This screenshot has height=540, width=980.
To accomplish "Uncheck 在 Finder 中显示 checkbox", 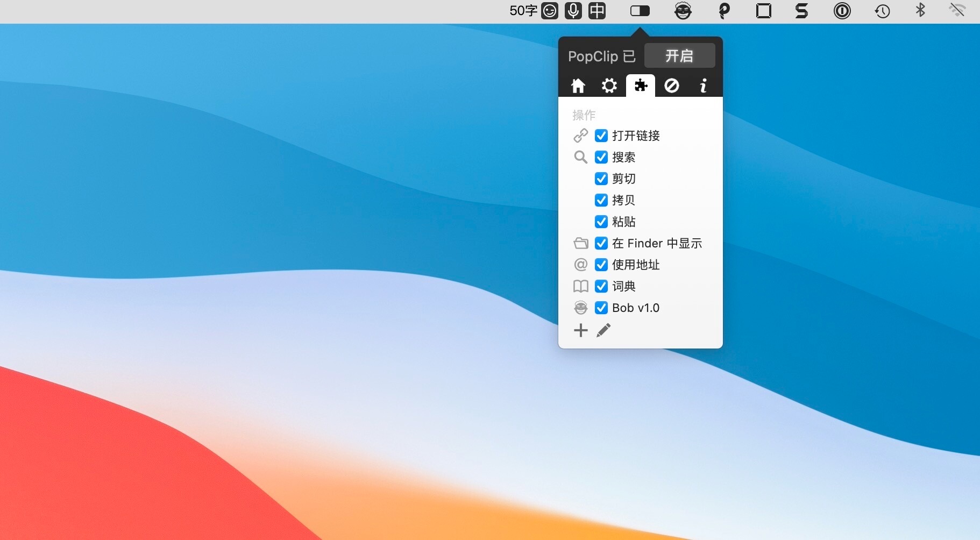I will click(601, 243).
